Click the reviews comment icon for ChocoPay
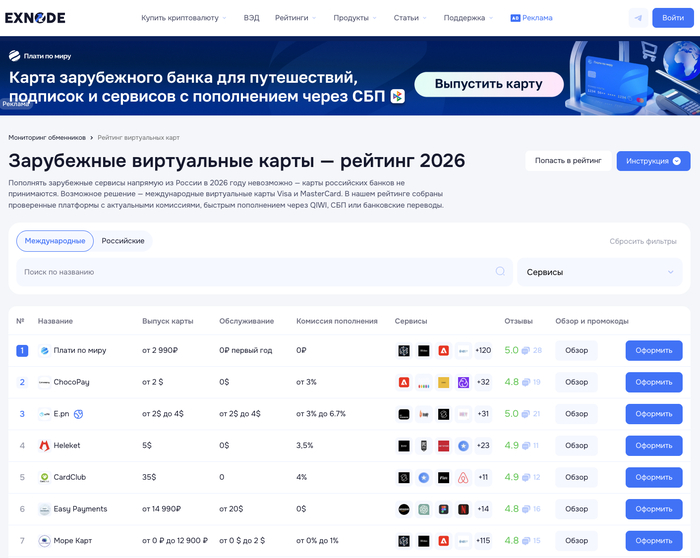700x558 pixels. pos(526,382)
